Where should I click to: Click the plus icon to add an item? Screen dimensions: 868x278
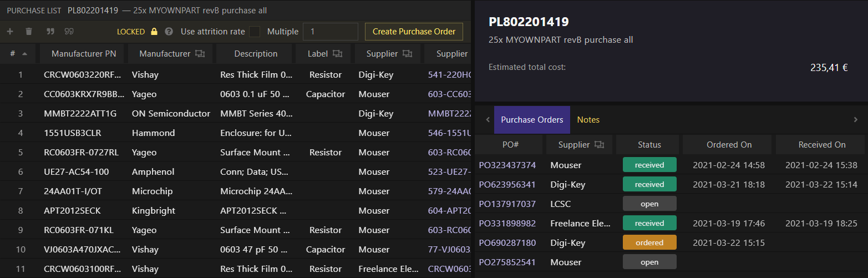pyautogui.click(x=10, y=32)
